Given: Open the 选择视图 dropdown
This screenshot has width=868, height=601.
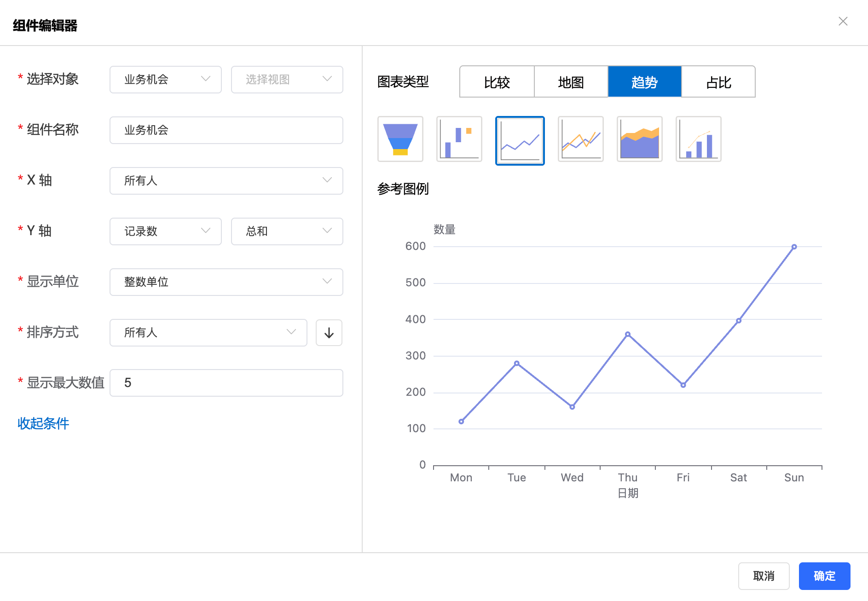Looking at the screenshot, I should tap(287, 80).
